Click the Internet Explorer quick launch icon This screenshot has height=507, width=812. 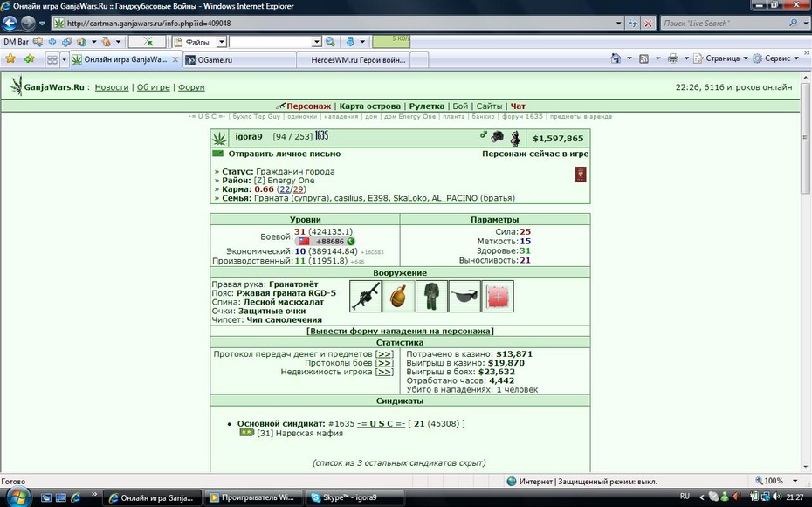(x=76, y=497)
